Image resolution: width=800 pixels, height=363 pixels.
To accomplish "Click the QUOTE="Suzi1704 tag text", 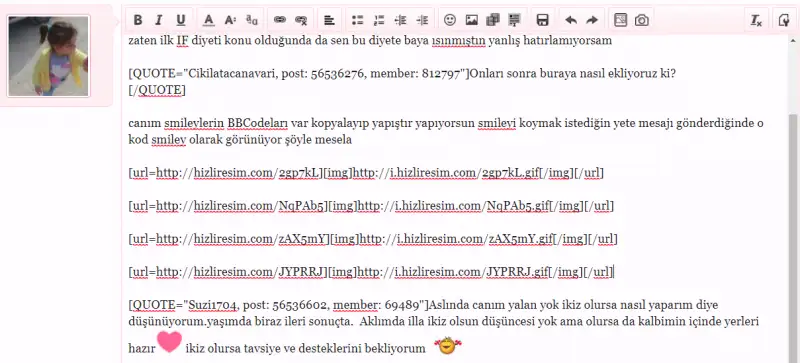I will point(184,305).
